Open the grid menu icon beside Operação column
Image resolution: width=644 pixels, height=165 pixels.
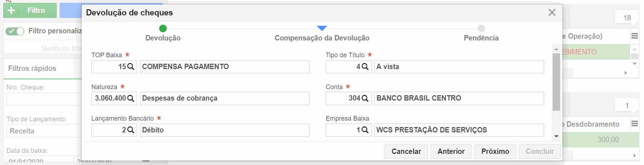coord(634,36)
